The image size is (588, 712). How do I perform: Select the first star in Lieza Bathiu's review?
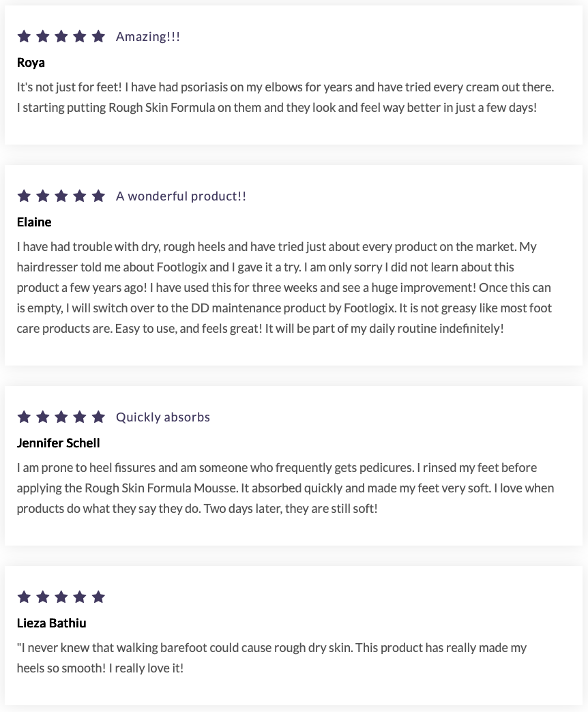click(24, 597)
